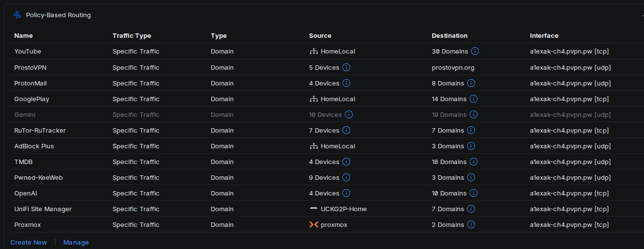Open info icon for OpenAI 4 Devices
This screenshot has width=644, height=249.
coord(346,193)
